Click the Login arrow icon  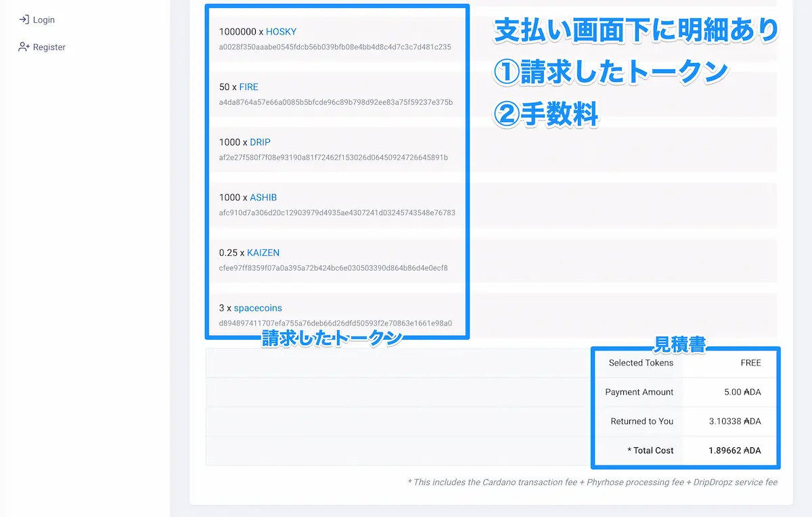click(24, 20)
